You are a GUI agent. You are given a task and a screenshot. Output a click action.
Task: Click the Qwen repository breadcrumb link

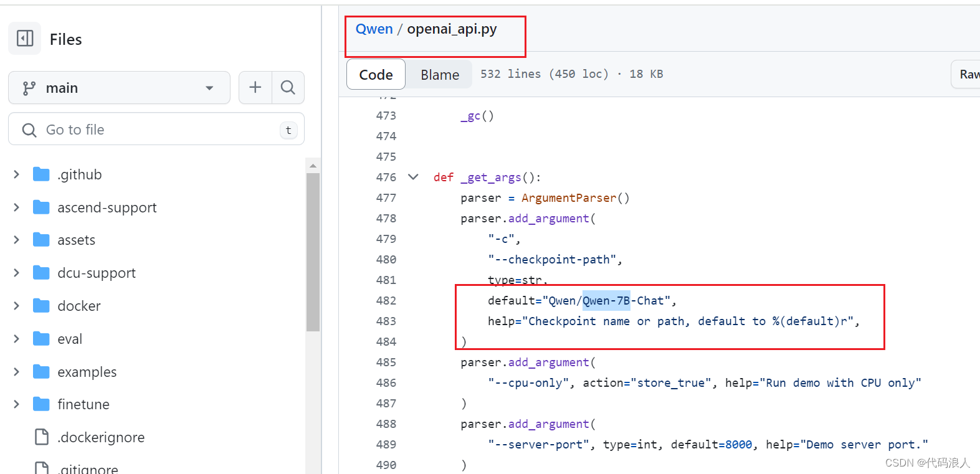tap(374, 29)
